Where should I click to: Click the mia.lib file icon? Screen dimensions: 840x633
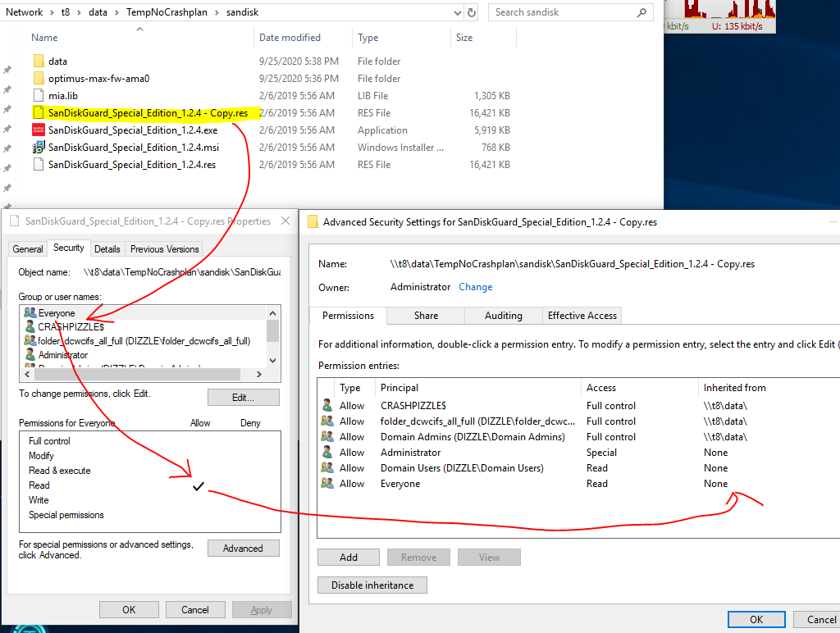(x=39, y=95)
